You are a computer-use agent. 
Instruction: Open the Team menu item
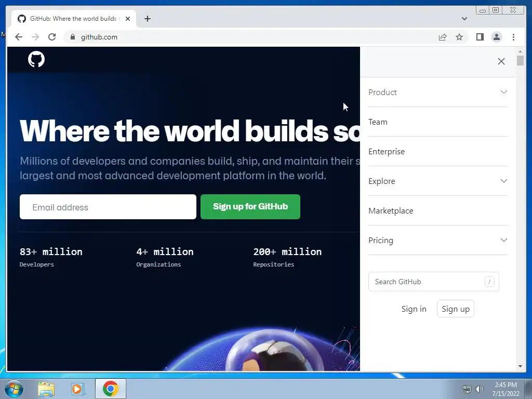pos(378,122)
